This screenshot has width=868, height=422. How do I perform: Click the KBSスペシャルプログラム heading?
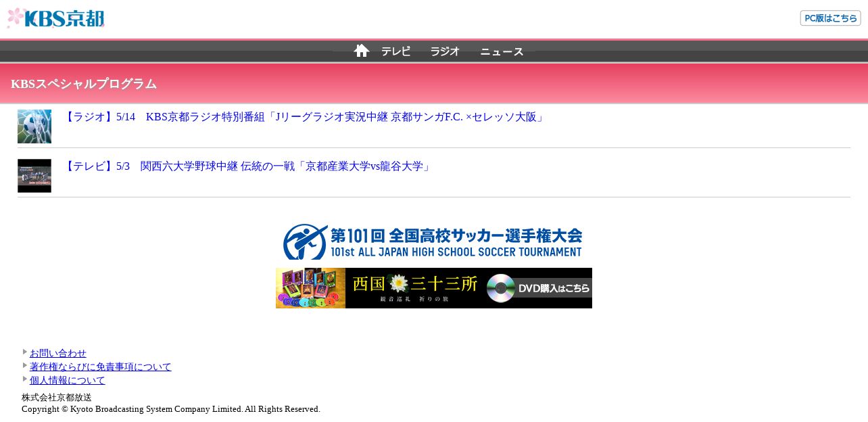click(84, 84)
